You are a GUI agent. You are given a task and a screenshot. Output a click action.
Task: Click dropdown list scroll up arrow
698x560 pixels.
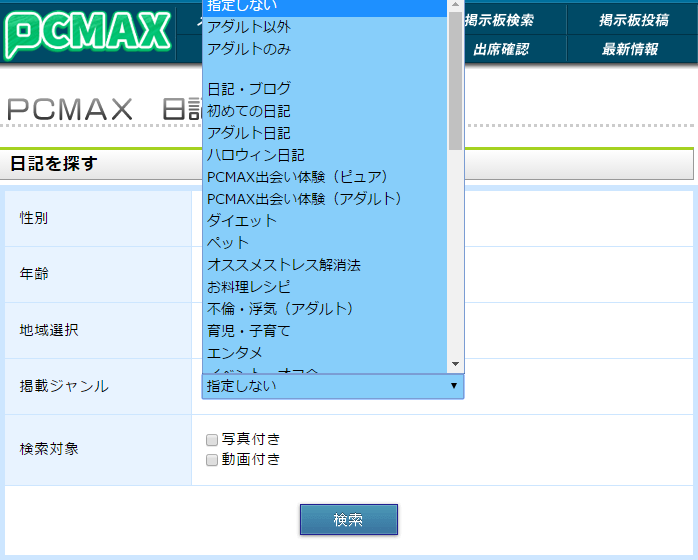click(x=455, y=5)
